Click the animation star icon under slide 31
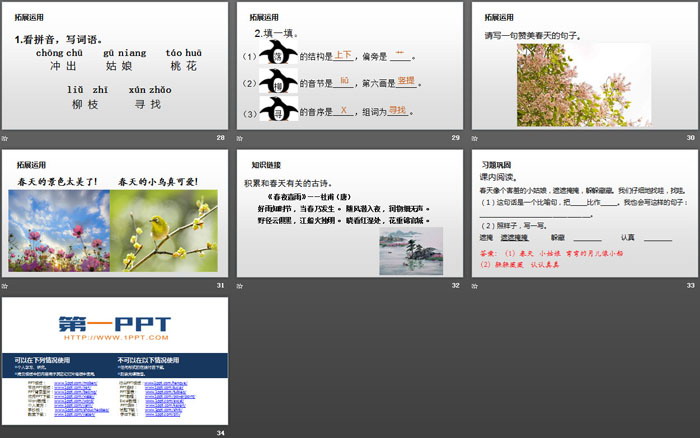The height and width of the screenshot is (438, 700). coord(6,285)
